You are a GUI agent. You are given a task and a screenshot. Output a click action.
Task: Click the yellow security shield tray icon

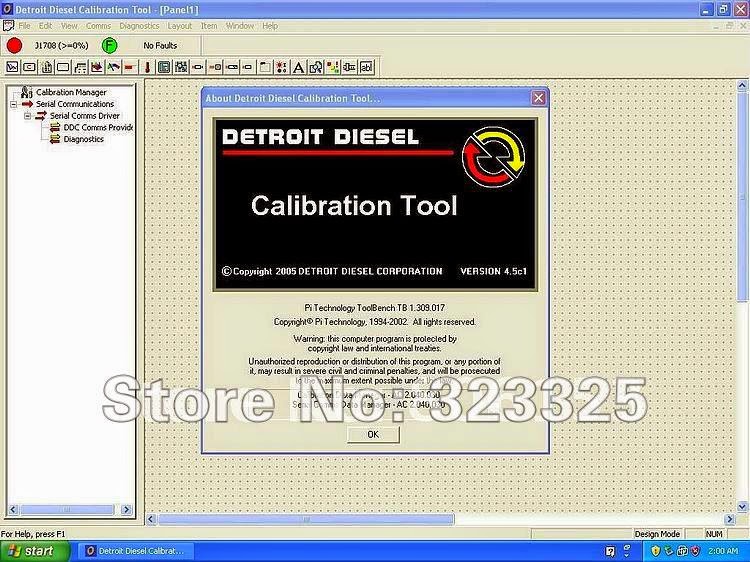pos(655,551)
